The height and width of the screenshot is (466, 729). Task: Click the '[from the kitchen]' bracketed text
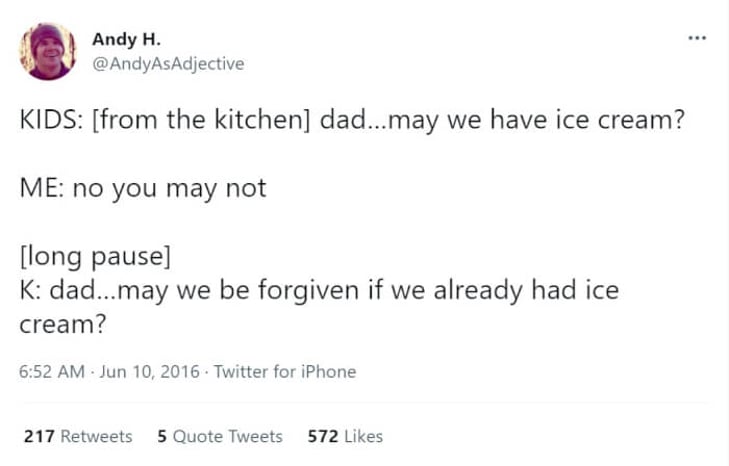point(201,120)
